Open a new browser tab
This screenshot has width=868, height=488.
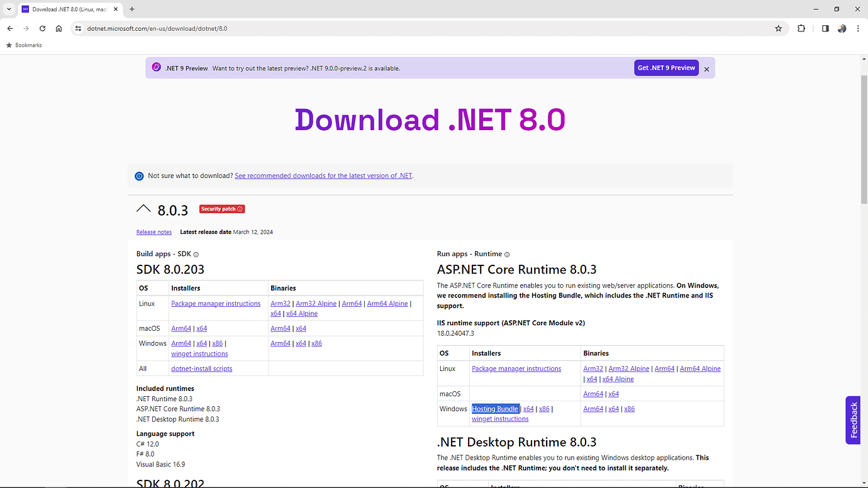click(131, 9)
